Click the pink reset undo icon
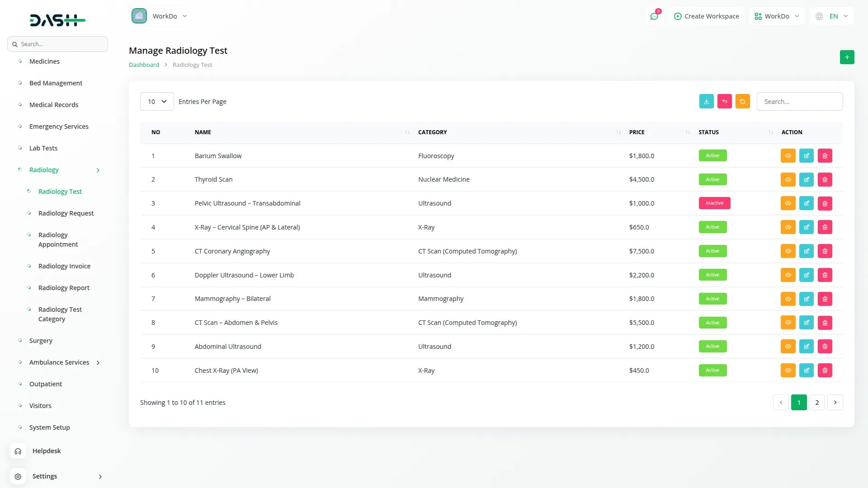868x488 pixels. [724, 102]
